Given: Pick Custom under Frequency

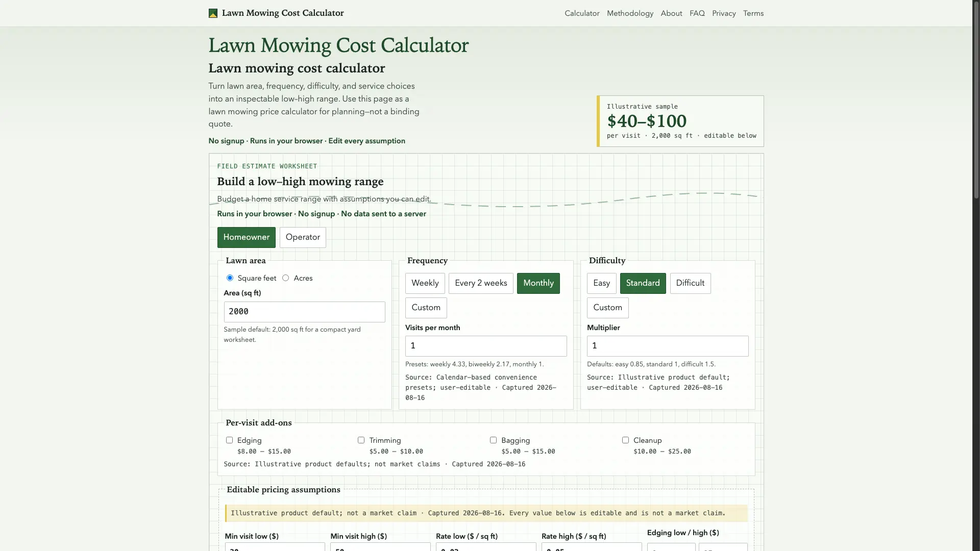Looking at the screenshot, I should (426, 308).
